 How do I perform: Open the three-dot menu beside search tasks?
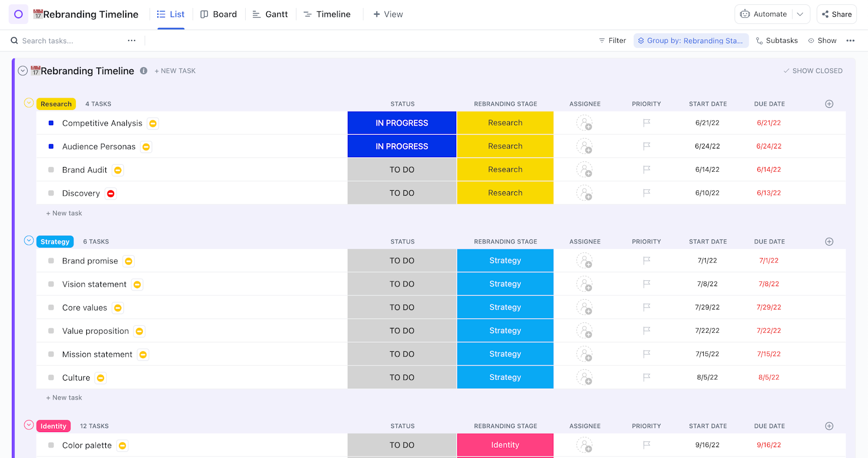point(131,41)
